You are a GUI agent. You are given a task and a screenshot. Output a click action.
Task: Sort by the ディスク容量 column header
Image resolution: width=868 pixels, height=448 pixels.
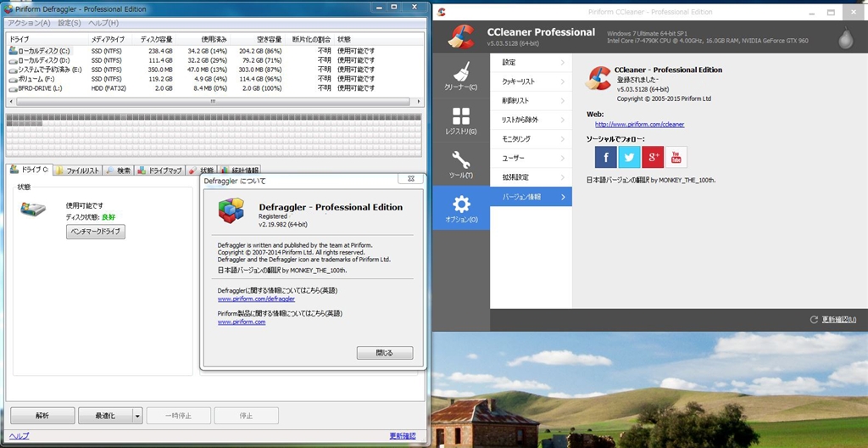coord(154,39)
